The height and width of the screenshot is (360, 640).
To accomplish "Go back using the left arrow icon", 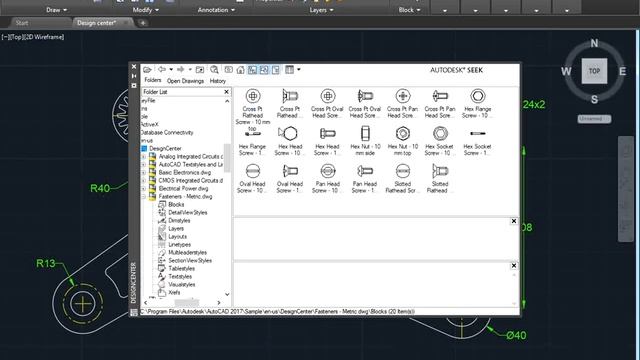I will [162, 69].
